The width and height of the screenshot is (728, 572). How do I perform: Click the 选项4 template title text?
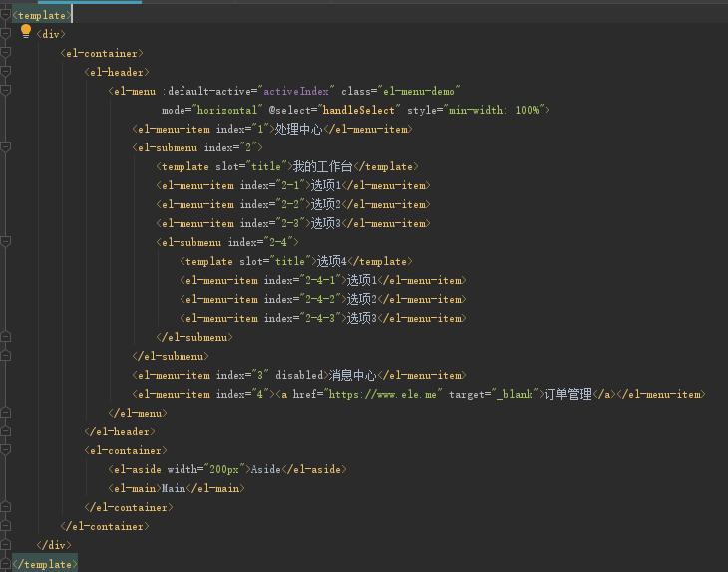point(331,261)
